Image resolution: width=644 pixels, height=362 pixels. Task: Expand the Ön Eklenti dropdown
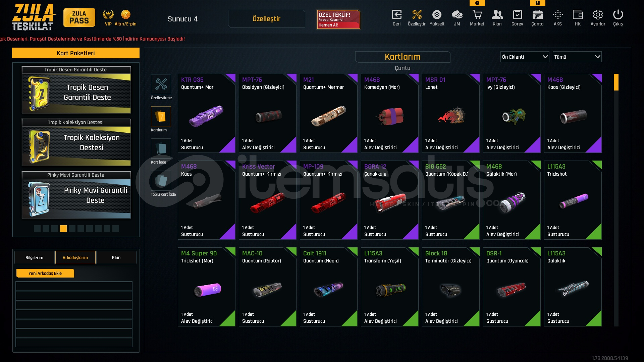[525, 57]
